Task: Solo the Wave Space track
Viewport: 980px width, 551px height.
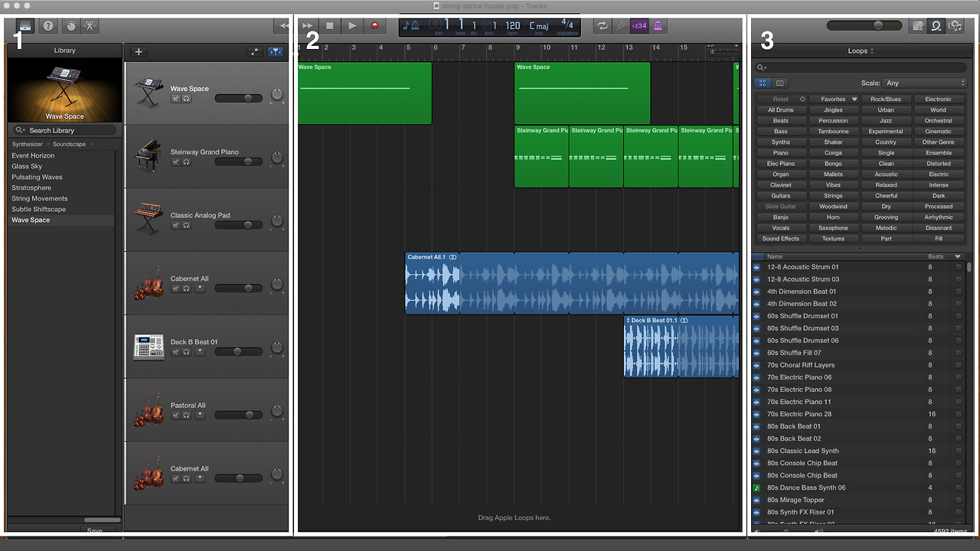Action: pyautogui.click(x=186, y=99)
